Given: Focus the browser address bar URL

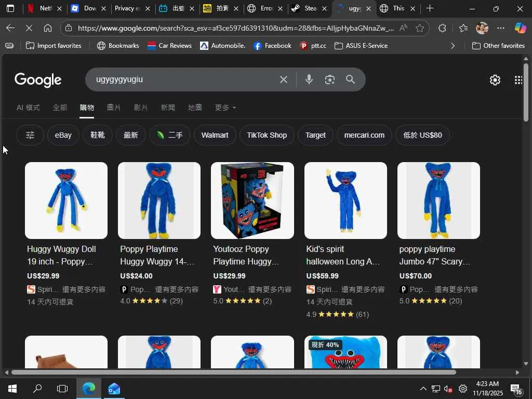Looking at the screenshot, I should pyautogui.click(x=235, y=28).
